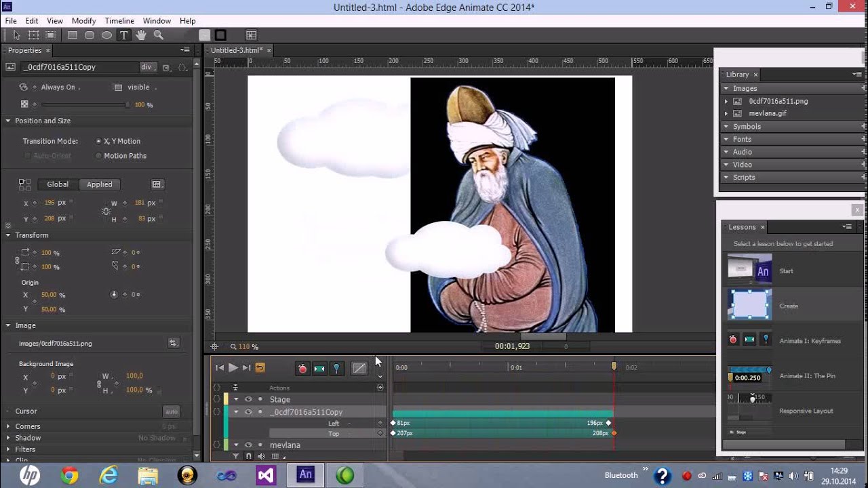
Task: Switch to Applied positioning
Action: pos(100,184)
